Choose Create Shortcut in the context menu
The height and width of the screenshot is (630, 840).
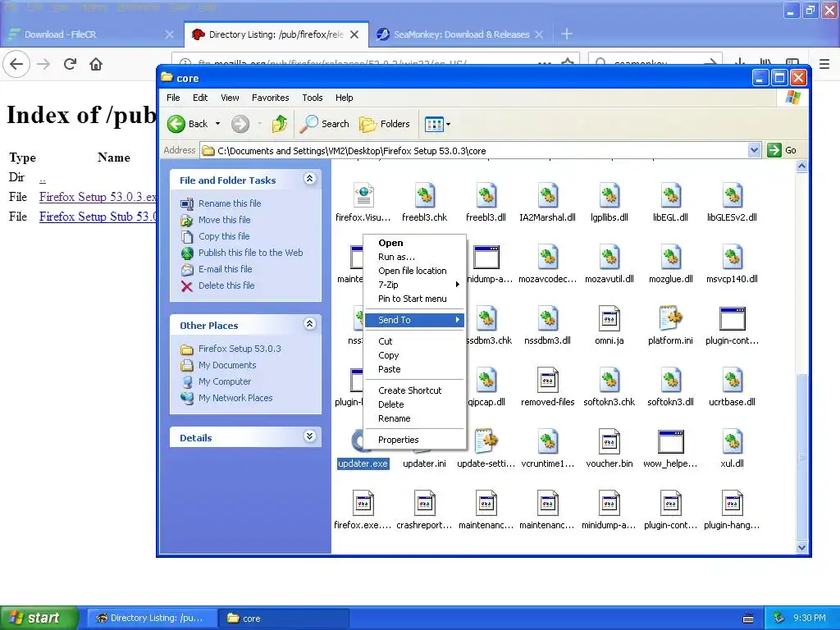click(414, 390)
